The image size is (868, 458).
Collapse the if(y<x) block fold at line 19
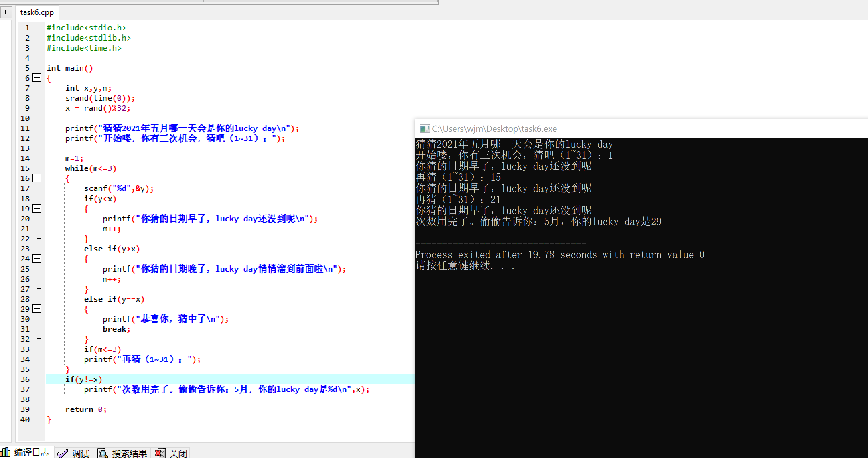tap(37, 209)
